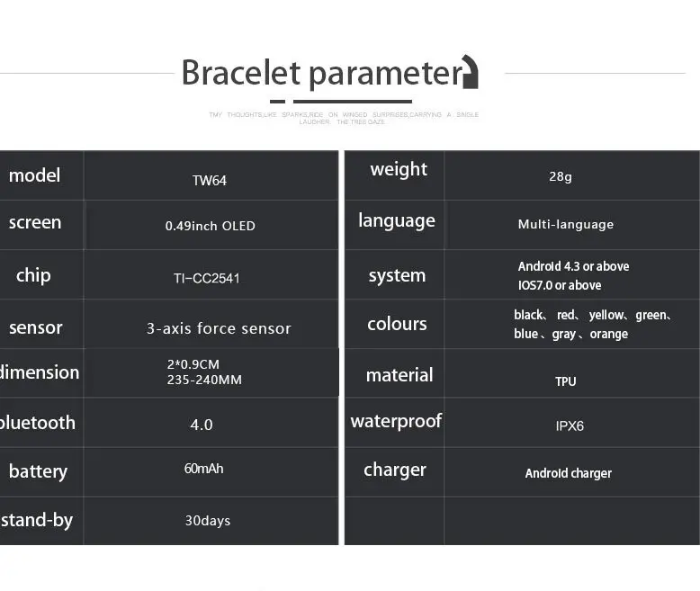Image resolution: width=700 pixels, height=591 pixels.
Task: Click the 'waterproof' label cell
Action: 395,423
